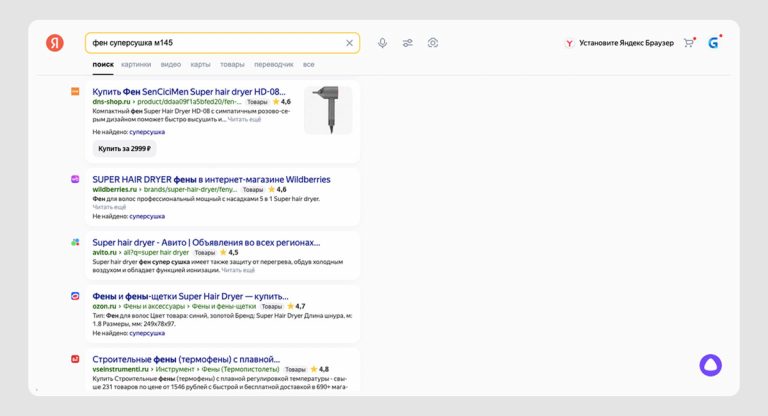This screenshot has height=416, width=768.
Task: Switch to the видео tab
Action: point(171,64)
